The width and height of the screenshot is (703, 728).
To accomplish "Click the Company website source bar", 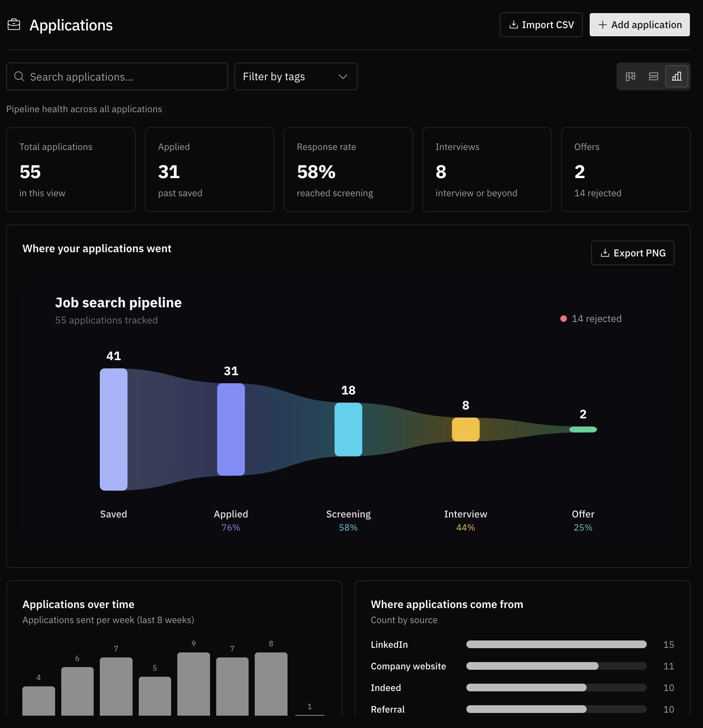I will (557, 666).
